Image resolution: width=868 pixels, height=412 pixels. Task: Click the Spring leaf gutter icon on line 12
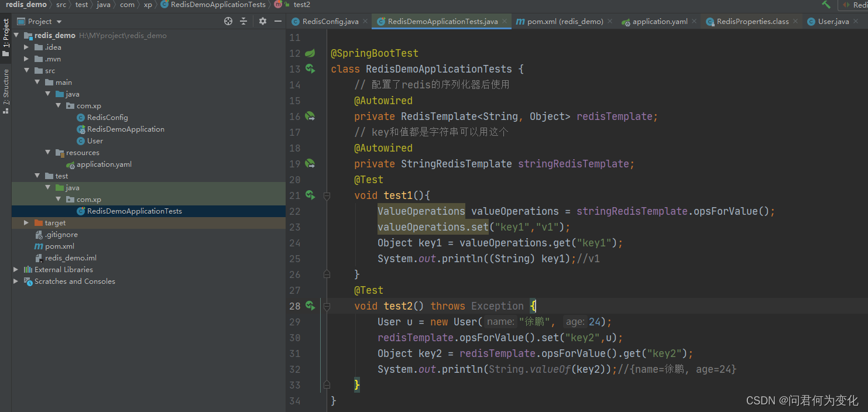[310, 53]
